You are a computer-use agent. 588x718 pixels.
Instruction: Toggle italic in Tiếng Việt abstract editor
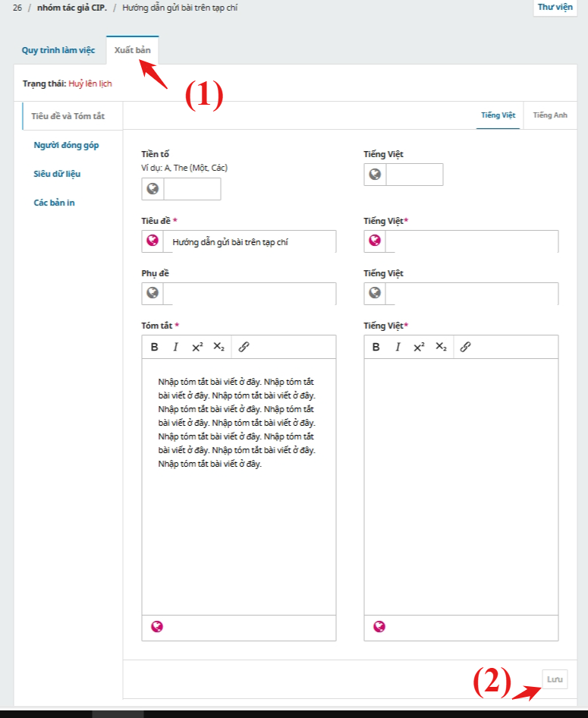click(398, 347)
